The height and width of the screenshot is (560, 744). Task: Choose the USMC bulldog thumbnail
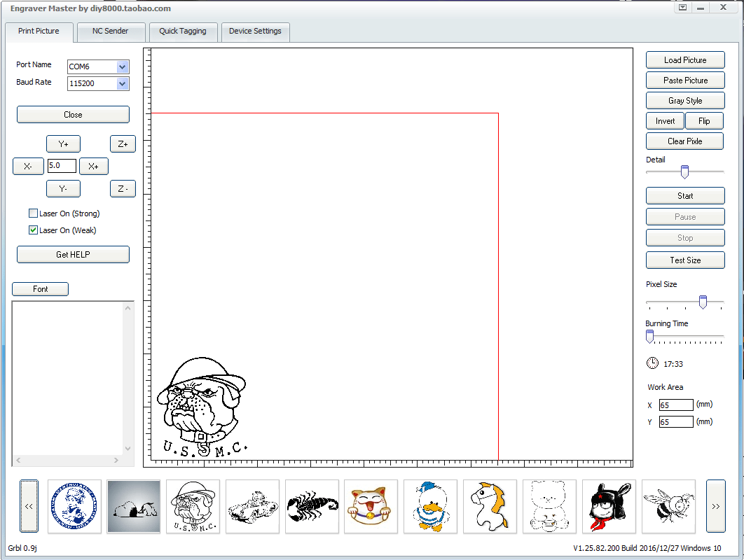point(193,506)
